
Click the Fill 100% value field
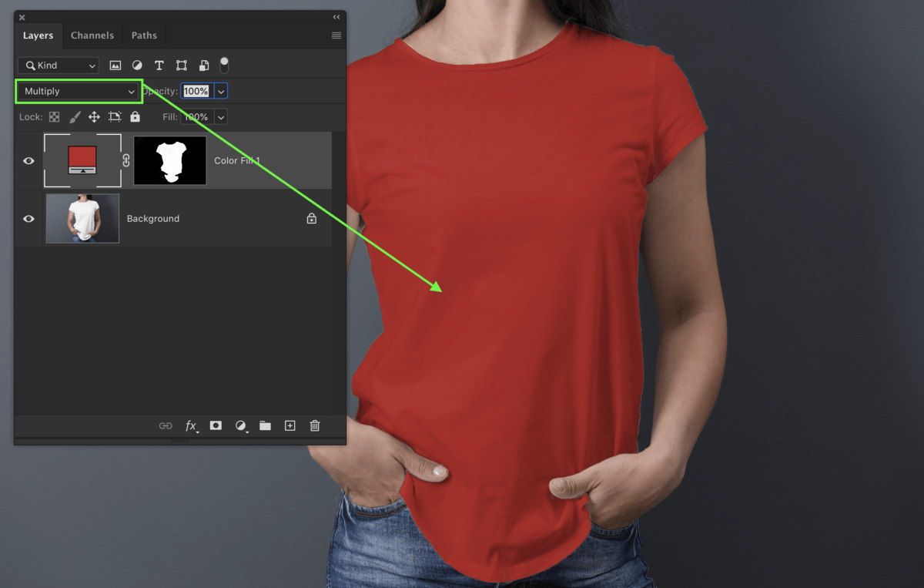(196, 117)
